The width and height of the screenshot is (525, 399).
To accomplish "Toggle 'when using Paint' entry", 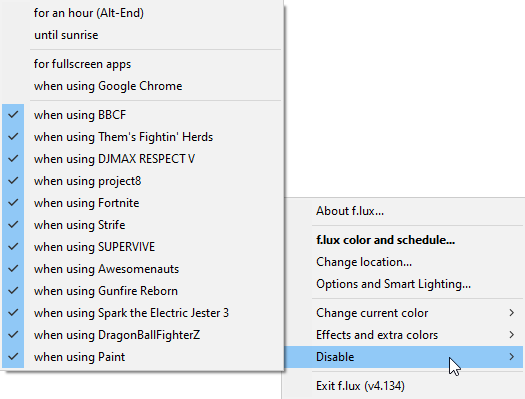I will coord(142,357).
